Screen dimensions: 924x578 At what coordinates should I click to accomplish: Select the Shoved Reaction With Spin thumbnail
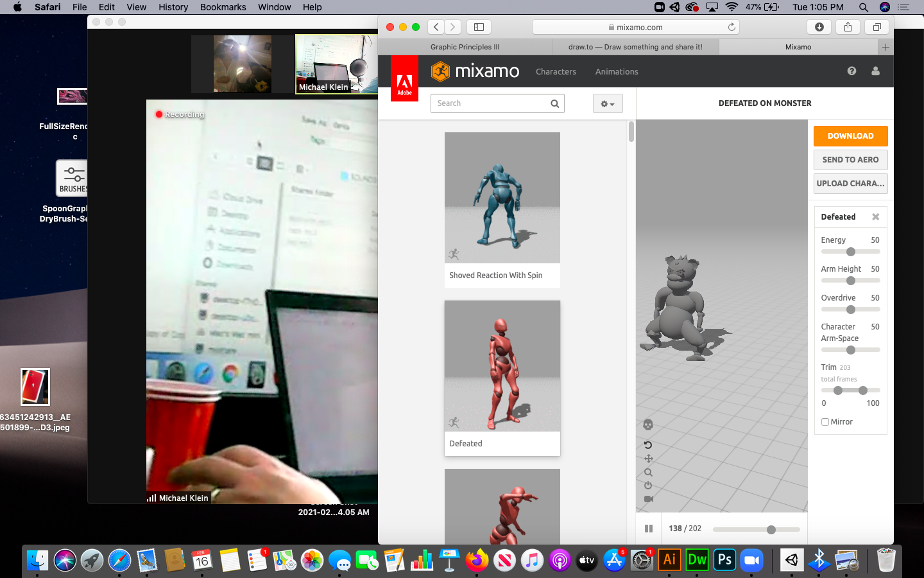click(502, 198)
